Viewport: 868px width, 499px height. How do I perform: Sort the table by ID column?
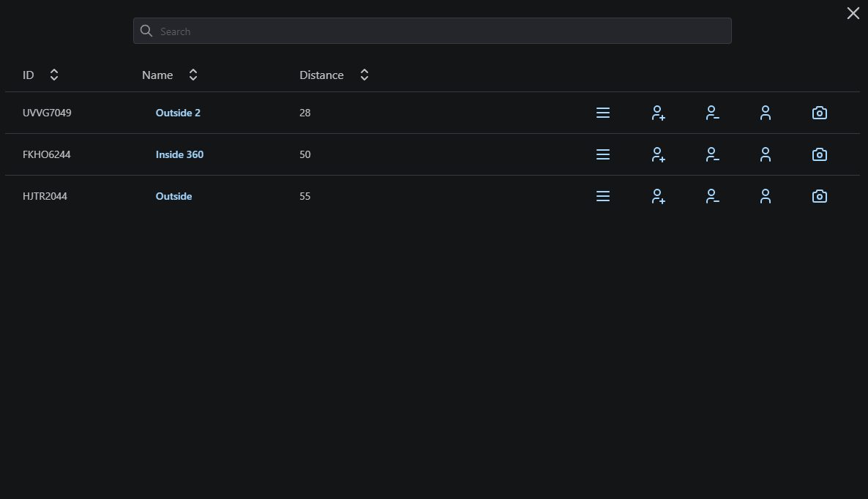tap(54, 75)
